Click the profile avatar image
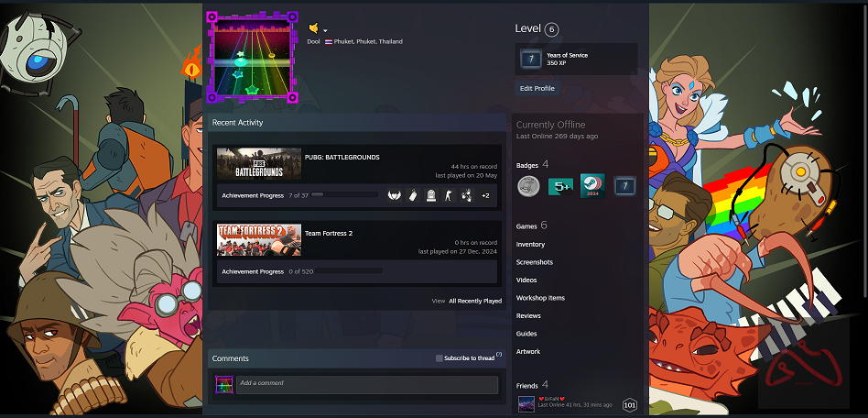Viewport: 868px width, 418px height. tap(252, 57)
